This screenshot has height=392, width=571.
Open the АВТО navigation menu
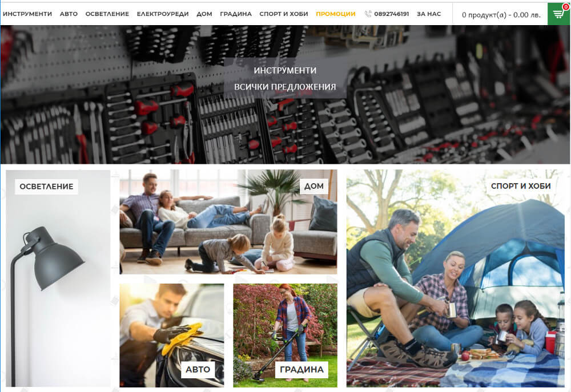click(69, 14)
